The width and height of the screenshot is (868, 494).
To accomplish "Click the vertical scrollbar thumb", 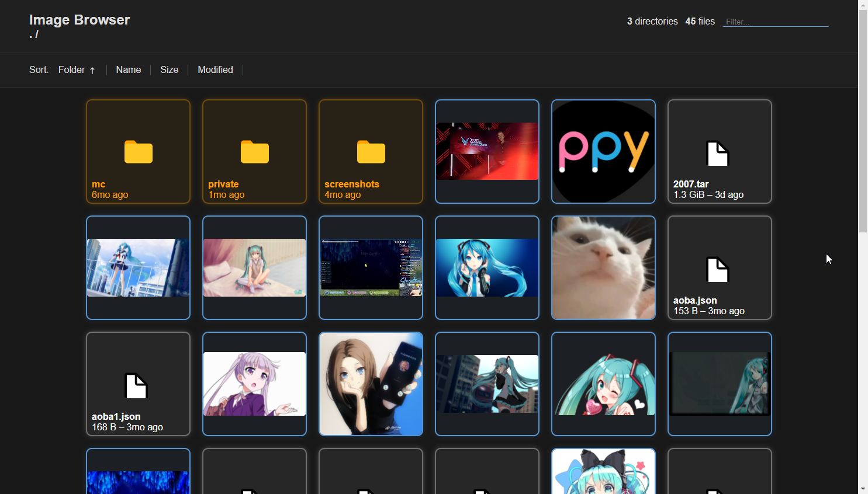I will 863,121.
